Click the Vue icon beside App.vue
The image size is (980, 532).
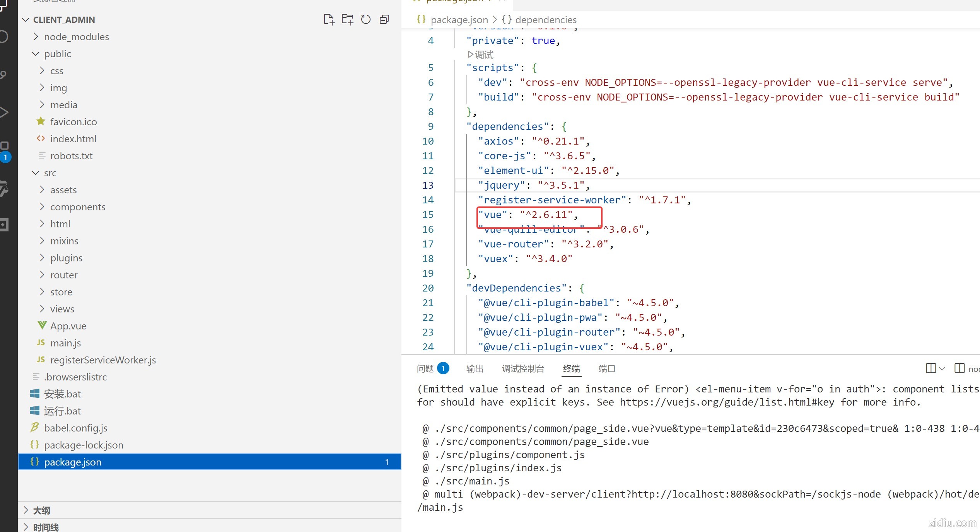42,326
